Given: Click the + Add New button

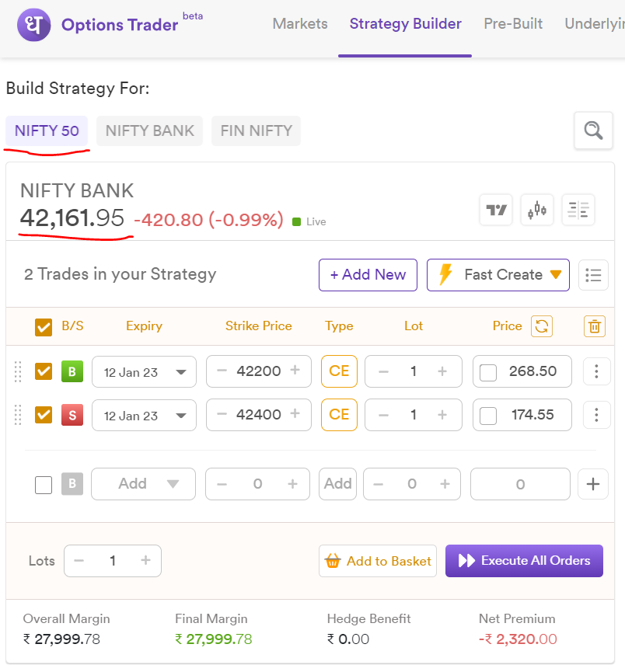Looking at the screenshot, I should click(x=368, y=275).
